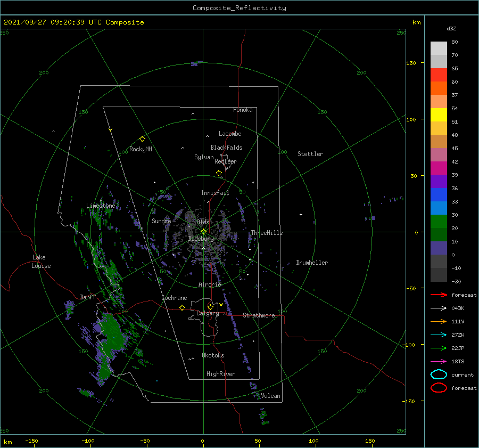This screenshot has width=479, height=448.
Task: Click the yellow diamond marker below Cochrane
Action: [182, 307]
